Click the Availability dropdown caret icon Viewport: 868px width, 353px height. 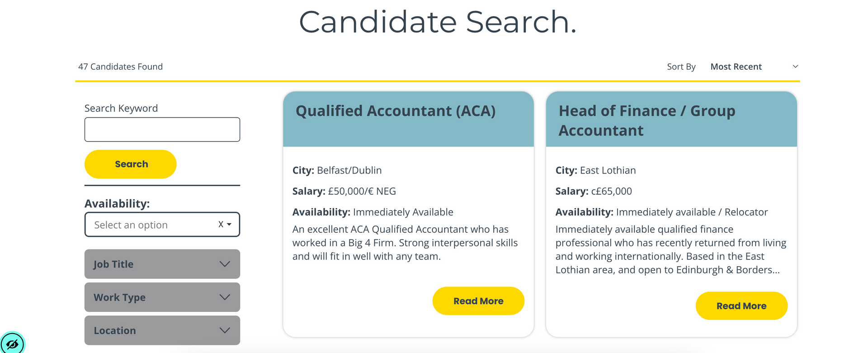click(230, 225)
